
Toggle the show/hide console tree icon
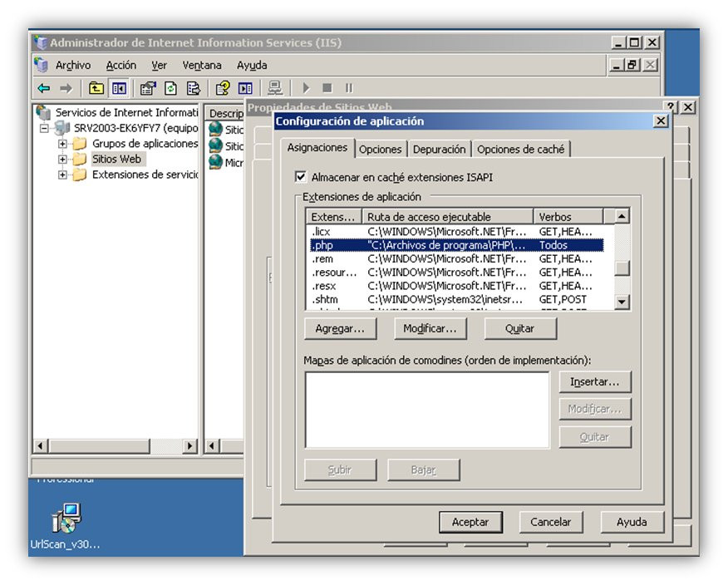pos(119,88)
